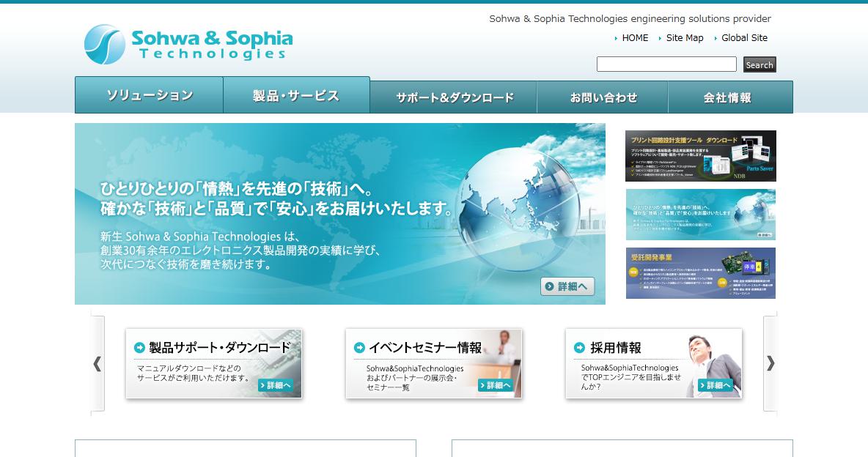The image size is (868, 457).
Task: Select the globe banner slide thumbnail
Action: [x=701, y=215]
